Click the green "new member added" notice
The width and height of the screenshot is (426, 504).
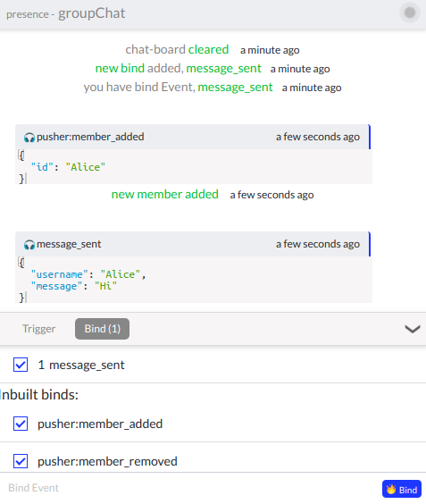click(x=165, y=195)
